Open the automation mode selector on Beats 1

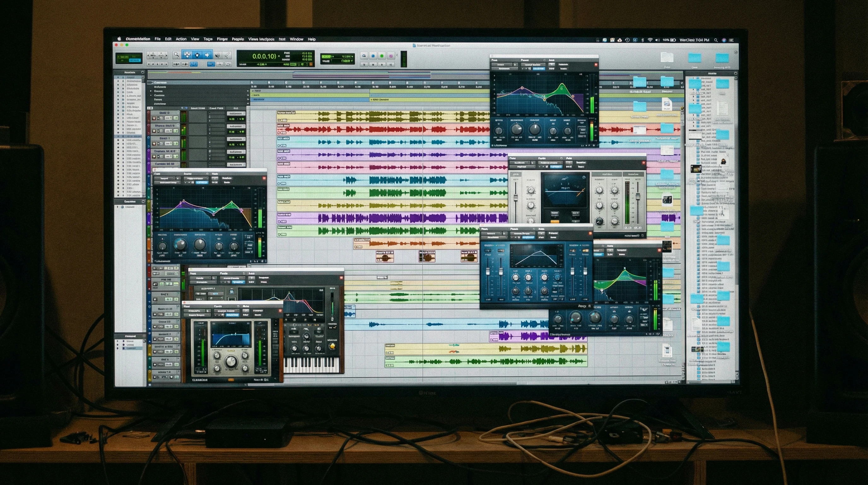point(236,139)
